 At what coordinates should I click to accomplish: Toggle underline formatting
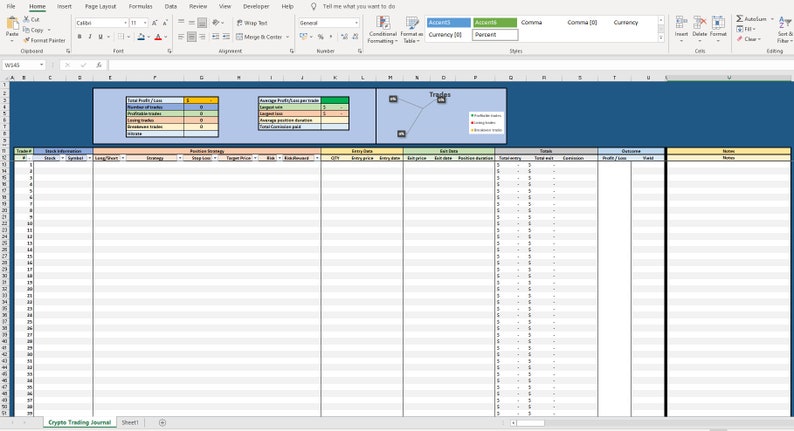[100, 36]
